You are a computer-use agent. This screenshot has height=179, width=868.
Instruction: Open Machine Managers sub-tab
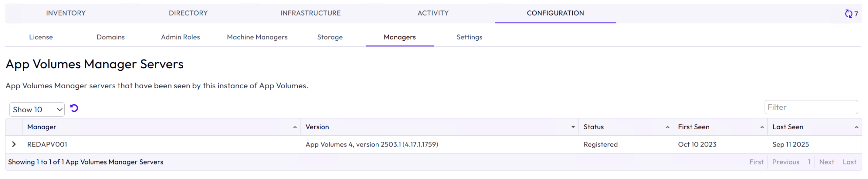pyautogui.click(x=257, y=37)
